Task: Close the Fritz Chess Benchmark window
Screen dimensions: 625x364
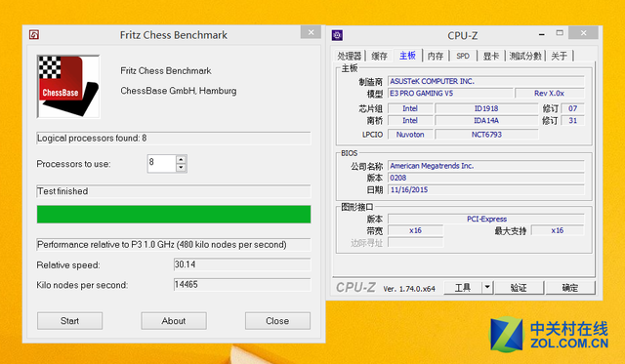Action: pos(311,32)
